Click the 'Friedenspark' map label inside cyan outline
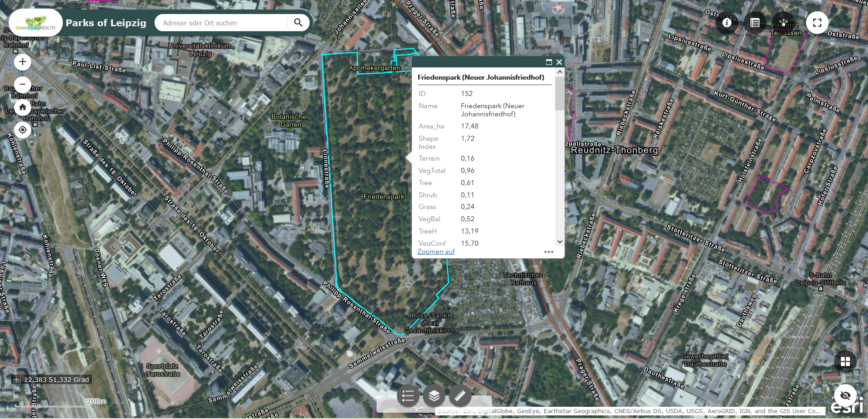This screenshot has width=868, height=419. [384, 197]
